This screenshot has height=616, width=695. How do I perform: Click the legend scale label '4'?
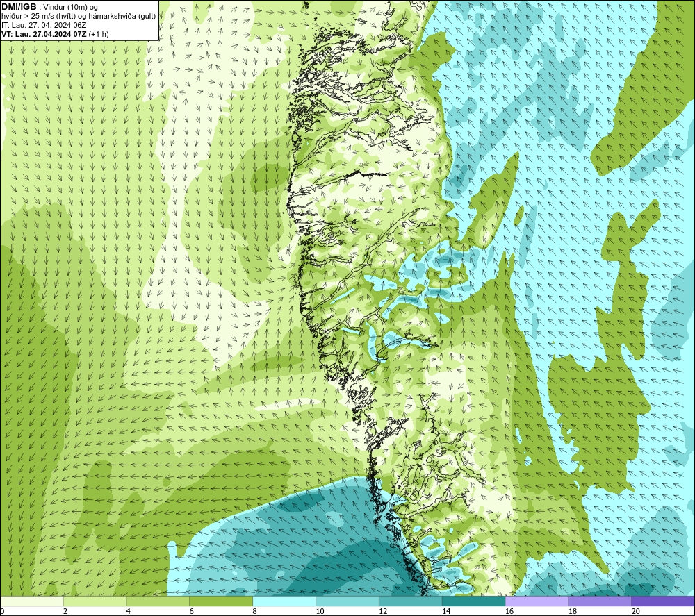click(128, 611)
